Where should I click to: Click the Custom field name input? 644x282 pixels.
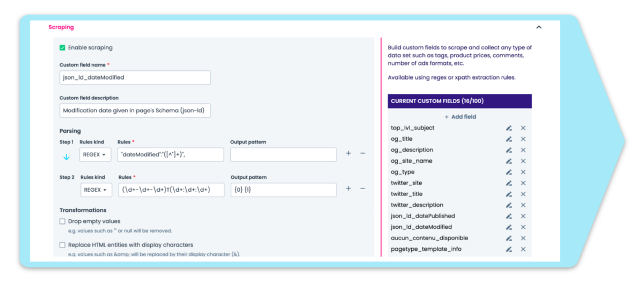pyautogui.click(x=135, y=77)
